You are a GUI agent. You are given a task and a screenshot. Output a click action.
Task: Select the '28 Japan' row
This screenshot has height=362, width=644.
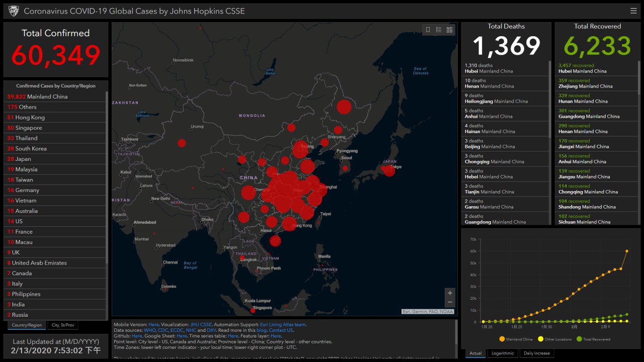tap(55, 159)
